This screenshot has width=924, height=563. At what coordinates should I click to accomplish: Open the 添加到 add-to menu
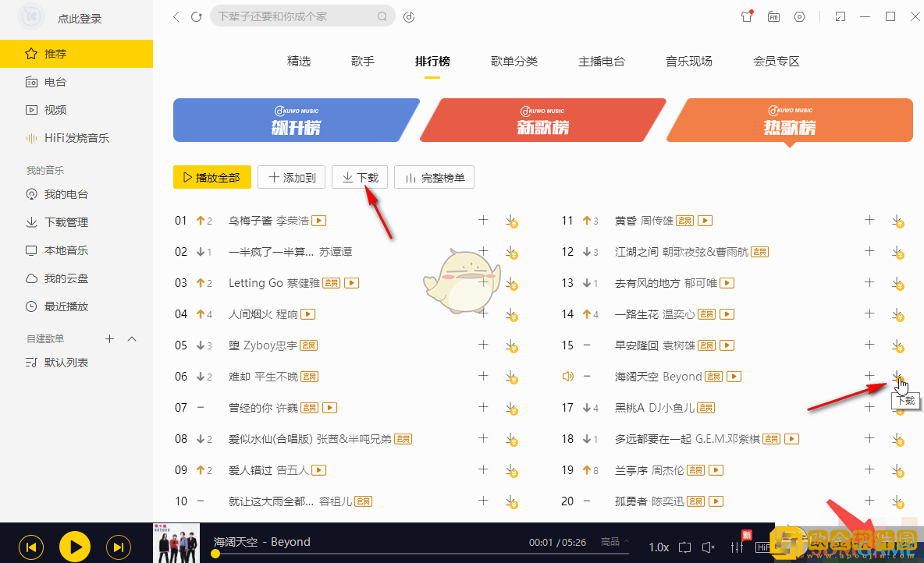point(292,177)
